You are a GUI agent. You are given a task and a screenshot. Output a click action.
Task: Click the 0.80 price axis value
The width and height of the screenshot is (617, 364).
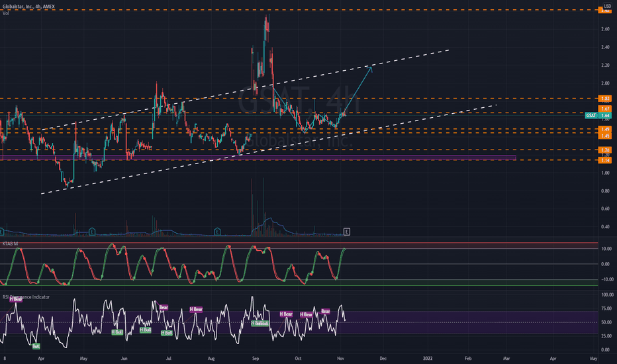tap(605, 191)
